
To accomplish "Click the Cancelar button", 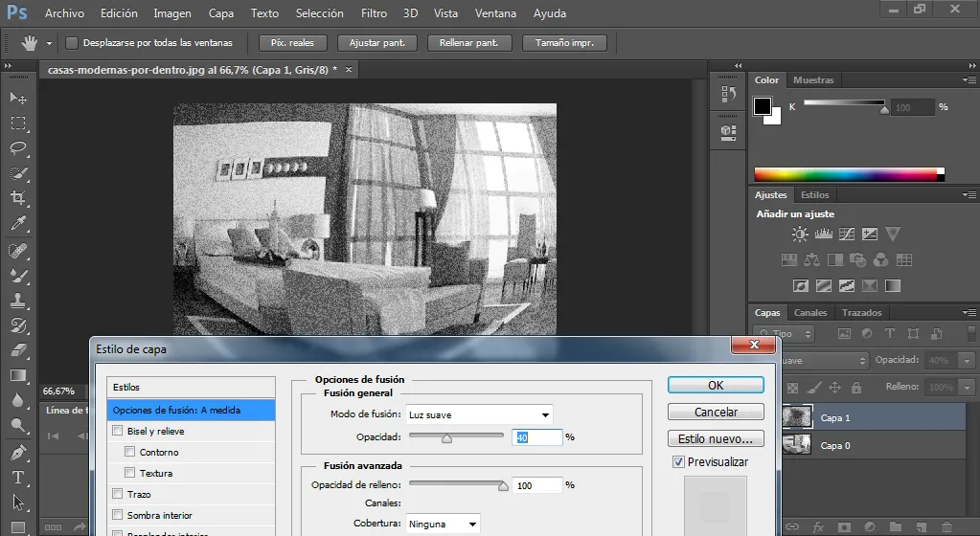I will 716,413.
